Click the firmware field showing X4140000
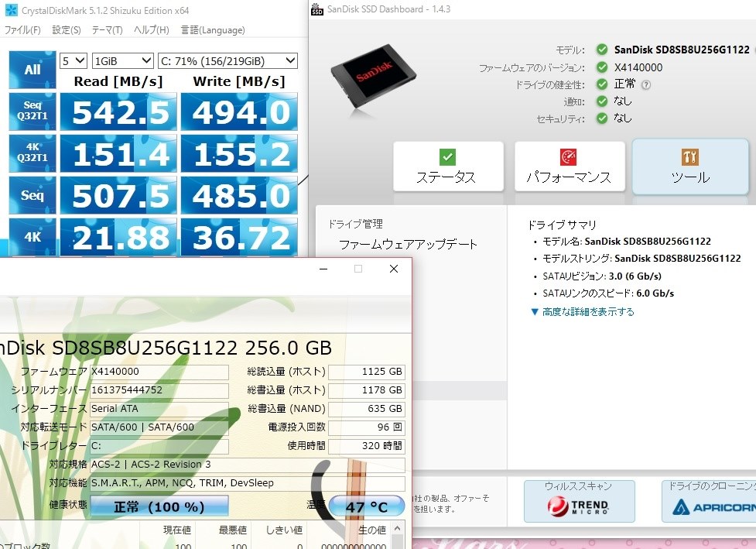This screenshot has height=549, width=756. [x=159, y=372]
